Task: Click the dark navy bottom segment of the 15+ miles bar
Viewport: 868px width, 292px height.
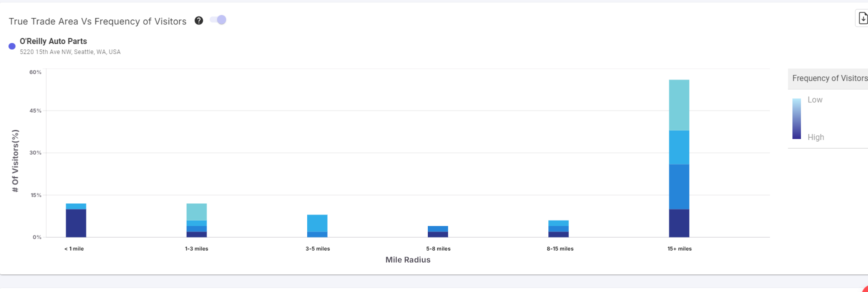Action: [x=679, y=223]
